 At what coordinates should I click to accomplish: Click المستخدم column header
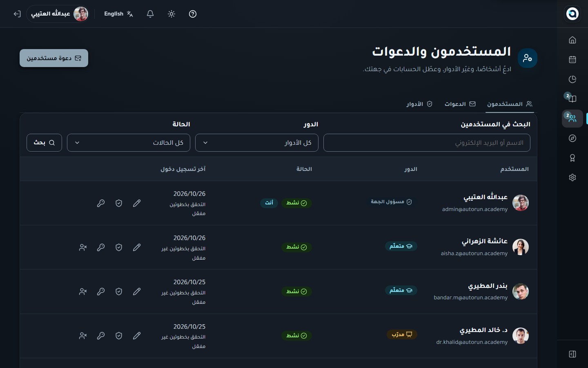[514, 169]
